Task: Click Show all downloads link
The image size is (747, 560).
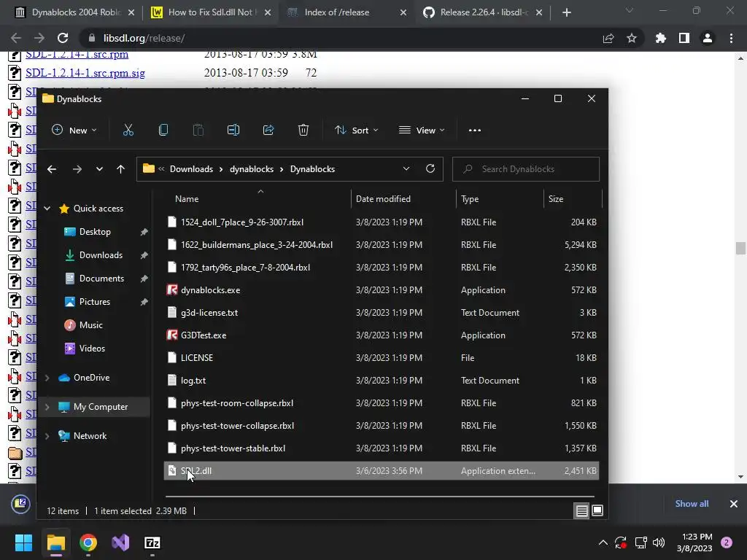Action: (x=692, y=504)
